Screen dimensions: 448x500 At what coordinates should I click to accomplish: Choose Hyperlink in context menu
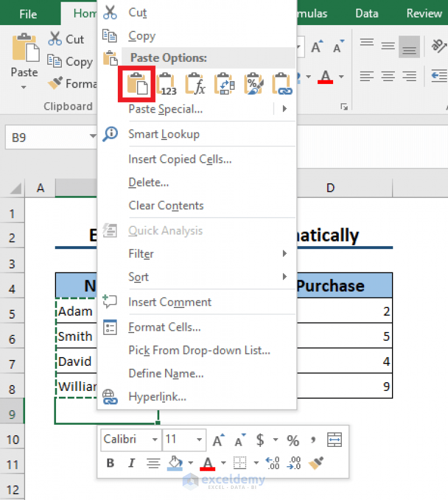tap(197, 397)
